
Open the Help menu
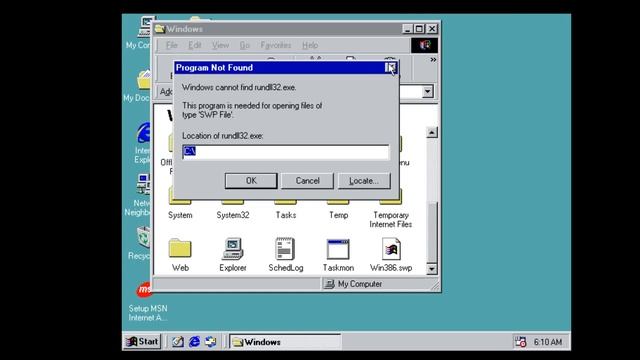click(310, 45)
